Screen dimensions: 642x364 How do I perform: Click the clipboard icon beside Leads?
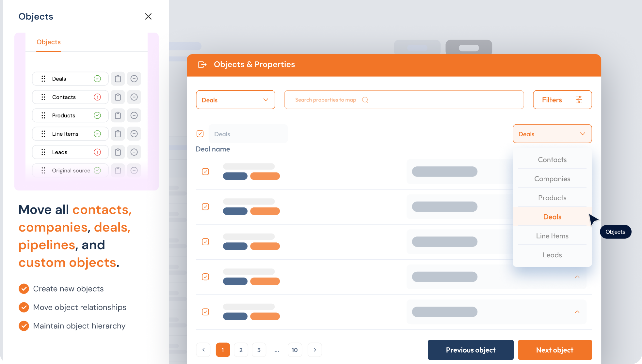(118, 152)
